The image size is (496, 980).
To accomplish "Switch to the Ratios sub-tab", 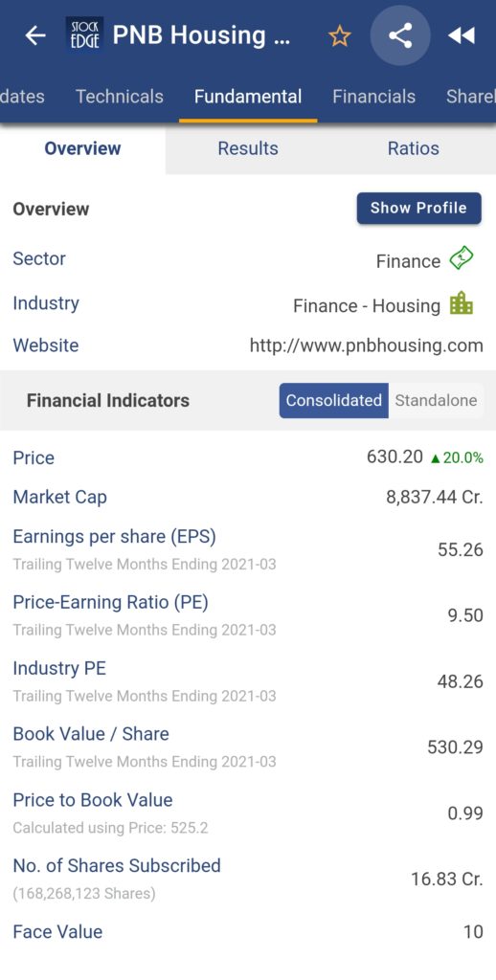I will (414, 148).
